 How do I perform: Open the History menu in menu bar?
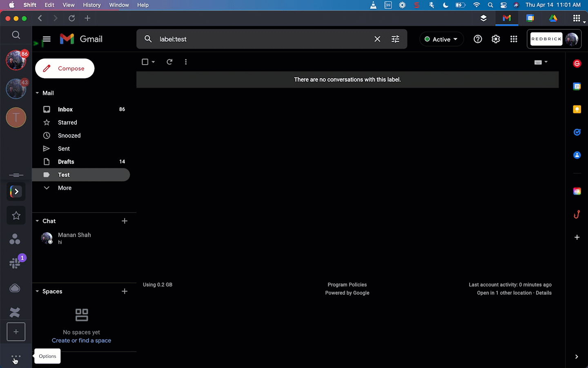(x=91, y=5)
